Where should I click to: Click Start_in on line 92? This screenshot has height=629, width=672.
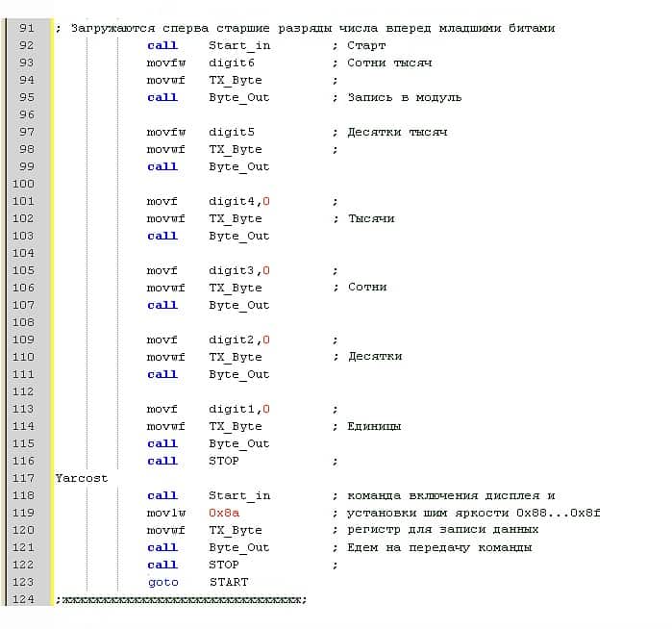tap(239, 45)
